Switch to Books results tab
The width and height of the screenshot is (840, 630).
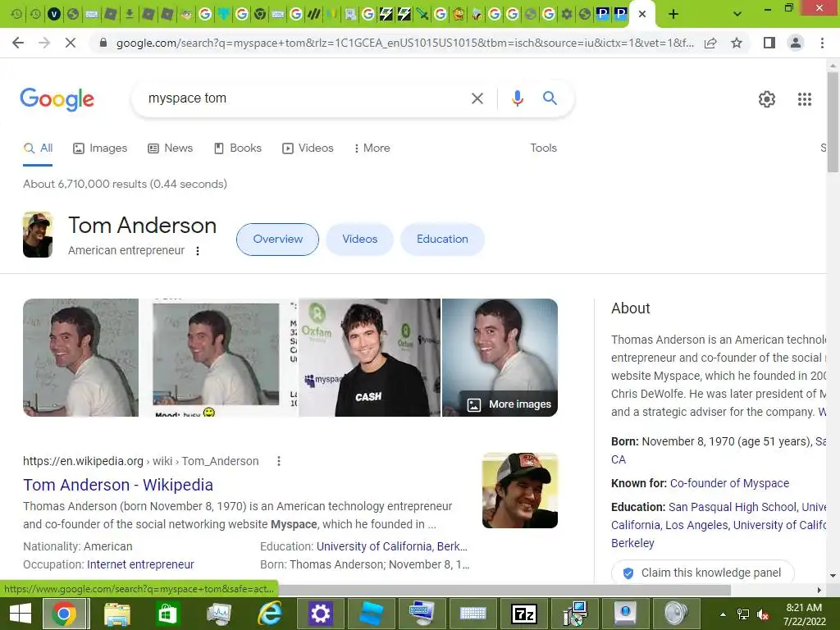point(238,148)
